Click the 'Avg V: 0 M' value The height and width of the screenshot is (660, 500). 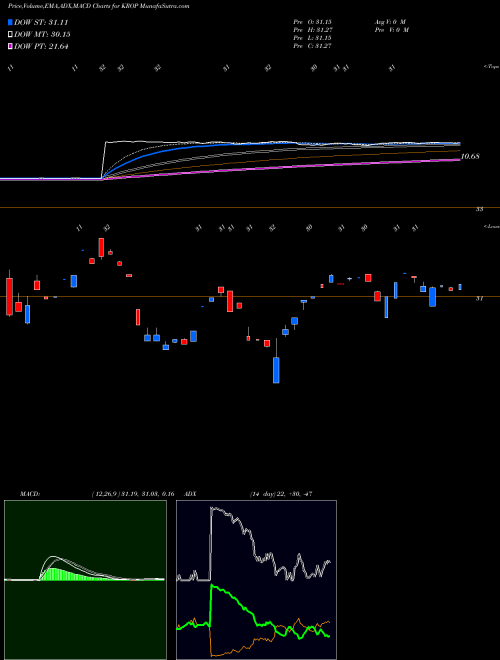389,22
